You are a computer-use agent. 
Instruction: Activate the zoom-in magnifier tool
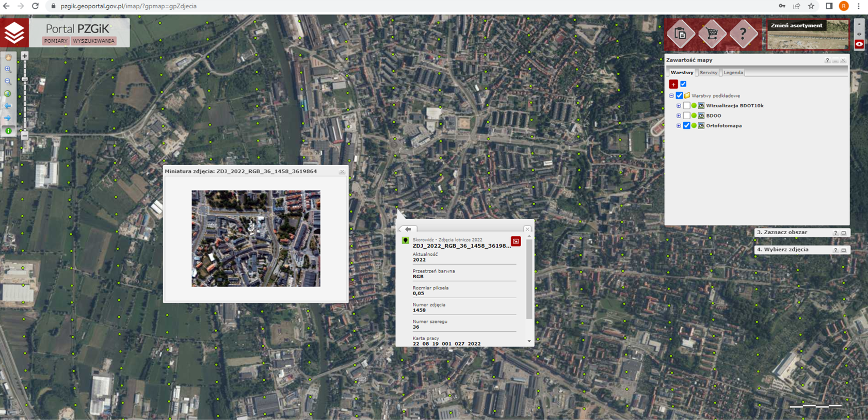pyautogui.click(x=8, y=69)
